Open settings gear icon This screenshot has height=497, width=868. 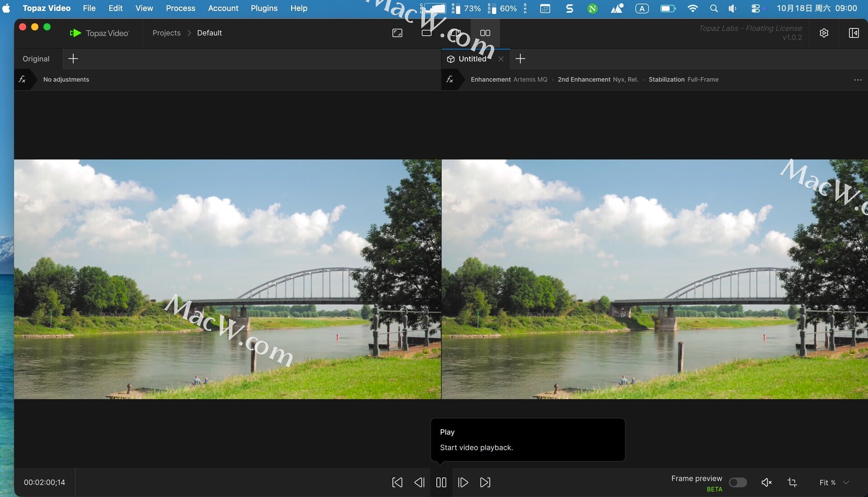pos(824,33)
